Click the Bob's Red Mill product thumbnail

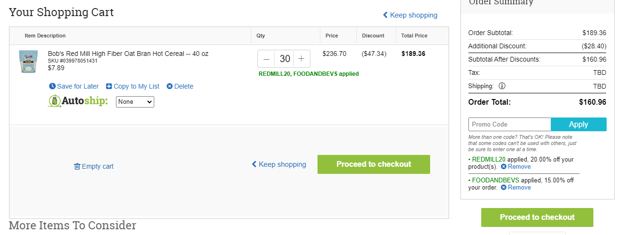[x=28, y=61]
